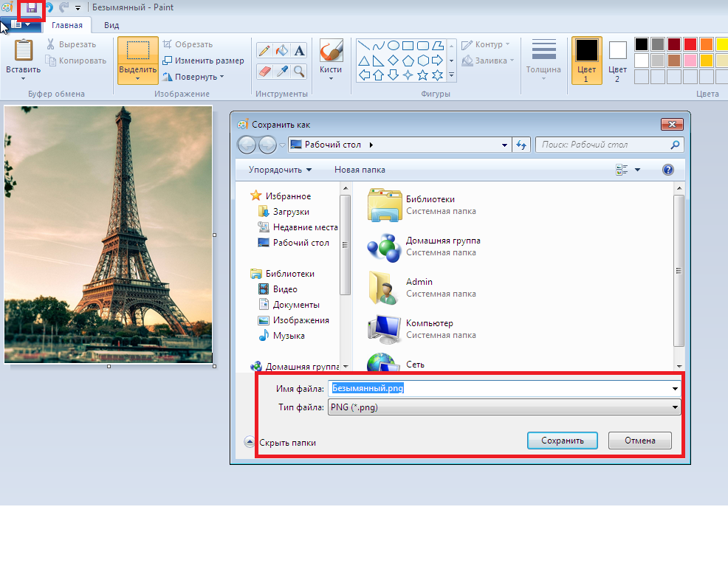728x580 pixels.
Task: Click the Undo arrow in title bar
Action: (49, 7)
